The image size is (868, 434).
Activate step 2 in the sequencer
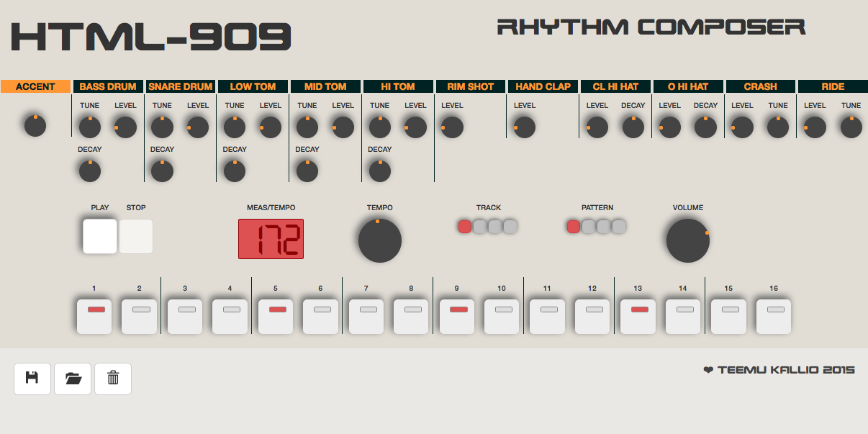point(139,315)
